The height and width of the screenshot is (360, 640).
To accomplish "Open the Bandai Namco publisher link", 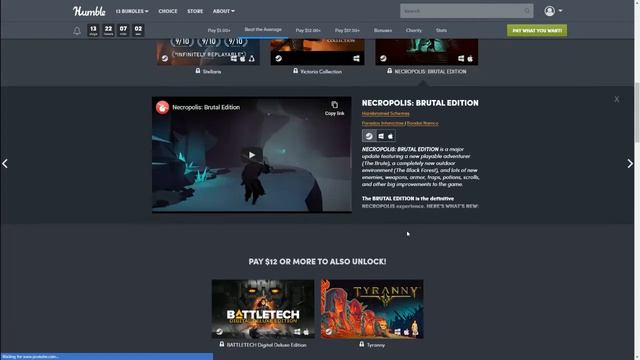I will pos(422,123).
